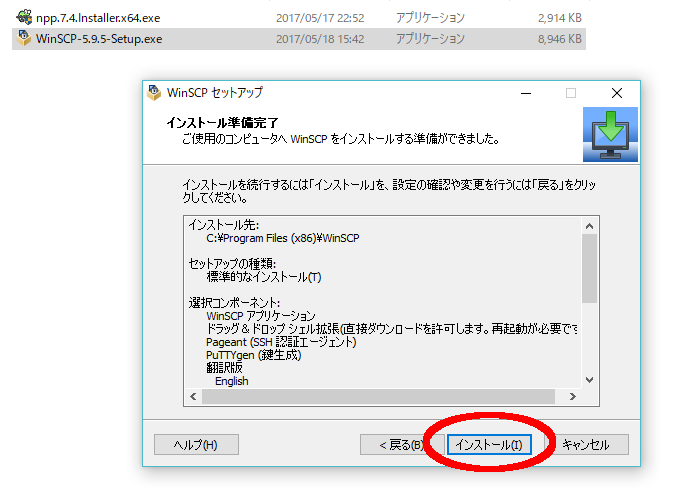Click the summary horizontal scroll left arrow

[192, 397]
